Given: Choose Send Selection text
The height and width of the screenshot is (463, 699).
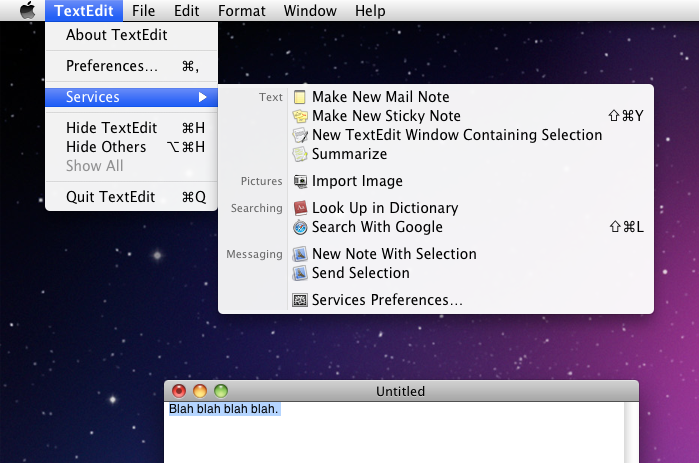Looking at the screenshot, I should click(361, 273).
